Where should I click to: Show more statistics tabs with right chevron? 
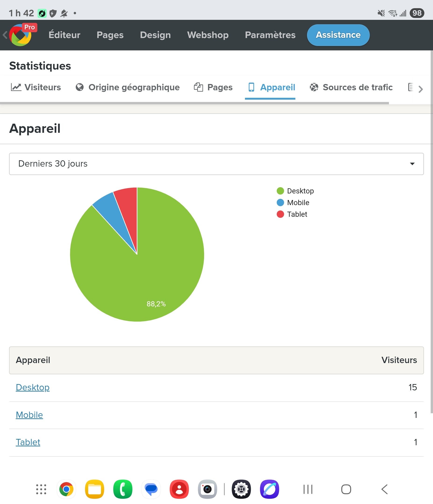(421, 89)
